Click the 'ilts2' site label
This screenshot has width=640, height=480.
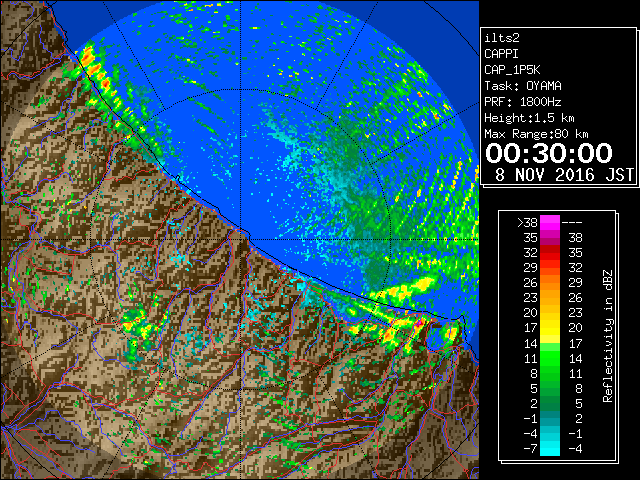click(x=502, y=38)
